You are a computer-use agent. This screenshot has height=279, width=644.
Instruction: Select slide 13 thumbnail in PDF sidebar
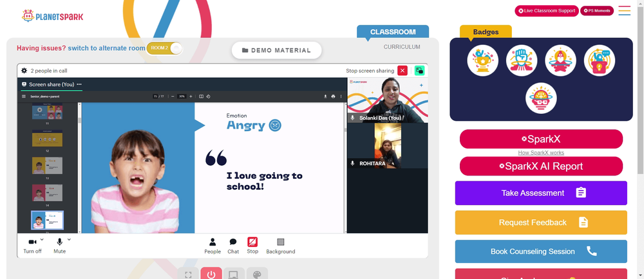click(x=47, y=165)
